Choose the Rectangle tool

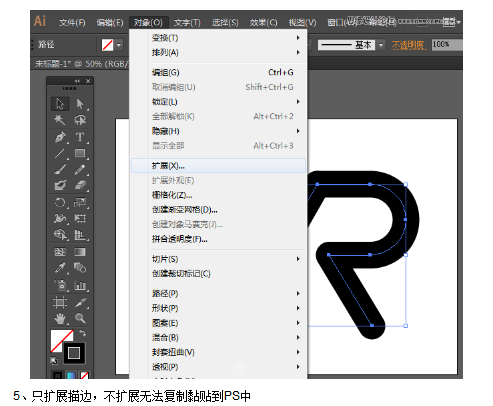click(80, 153)
